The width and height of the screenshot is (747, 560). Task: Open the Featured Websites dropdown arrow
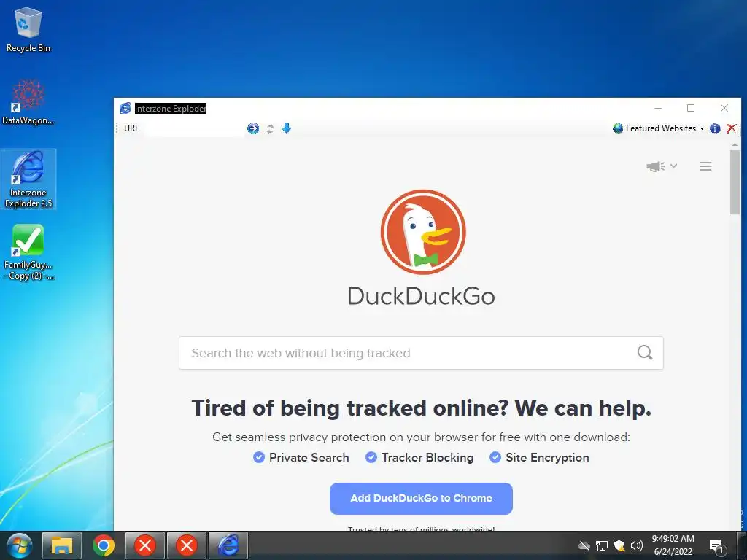tap(702, 128)
